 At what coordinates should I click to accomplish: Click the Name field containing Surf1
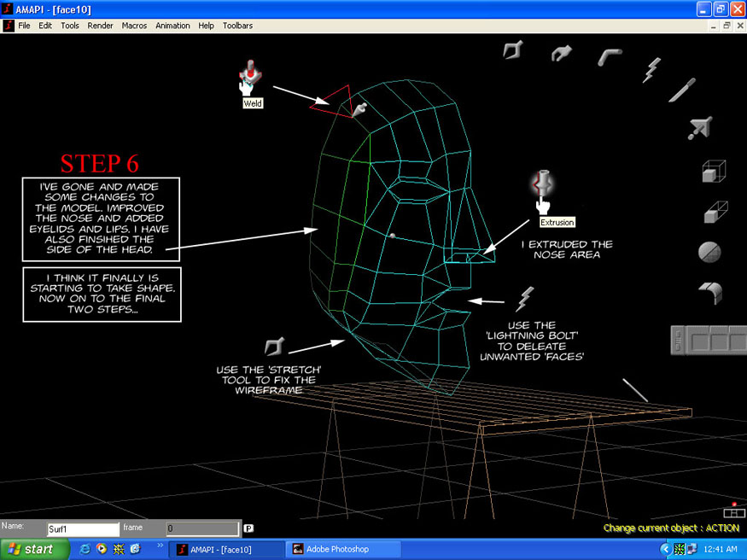coord(83,529)
